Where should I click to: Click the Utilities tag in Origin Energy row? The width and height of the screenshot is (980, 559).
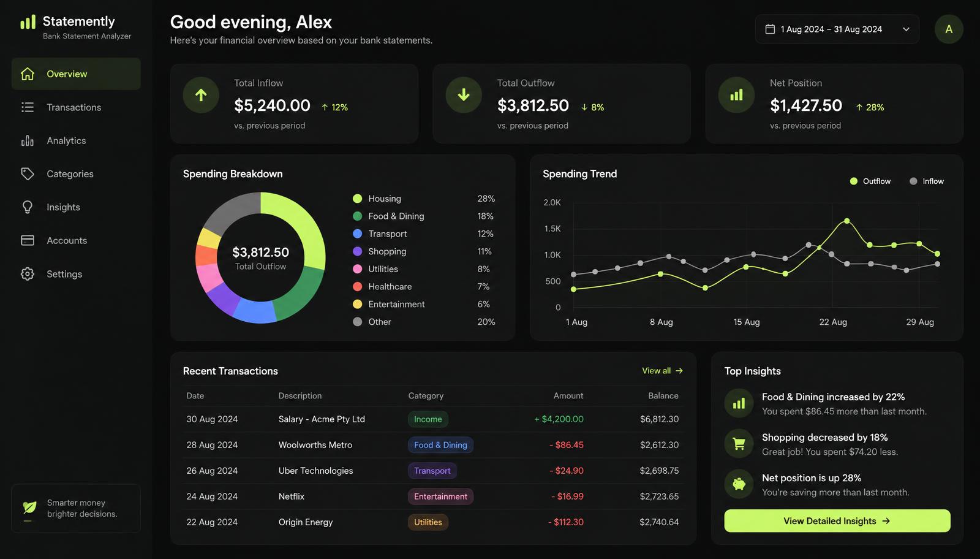(428, 522)
